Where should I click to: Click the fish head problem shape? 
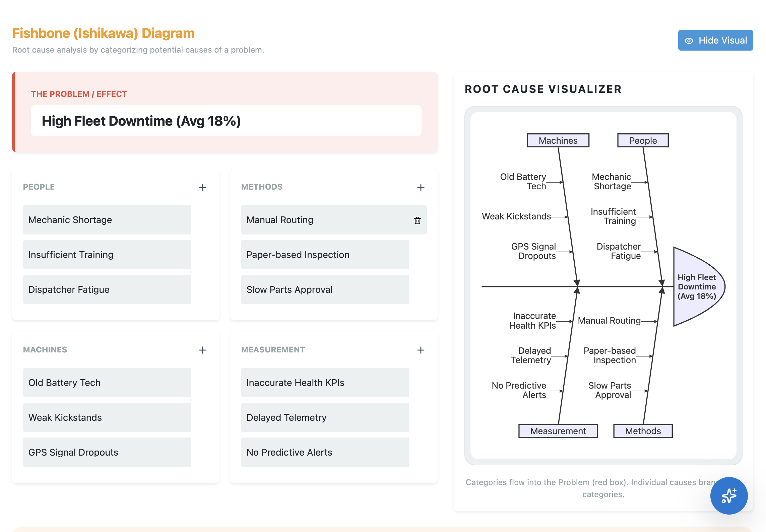[696, 287]
